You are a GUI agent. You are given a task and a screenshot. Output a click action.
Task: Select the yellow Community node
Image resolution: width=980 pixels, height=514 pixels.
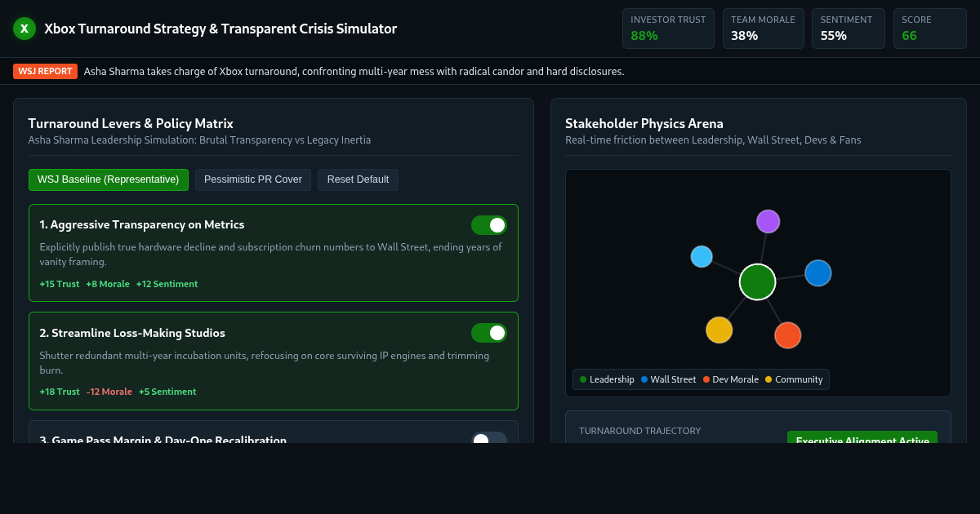(x=719, y=330)
